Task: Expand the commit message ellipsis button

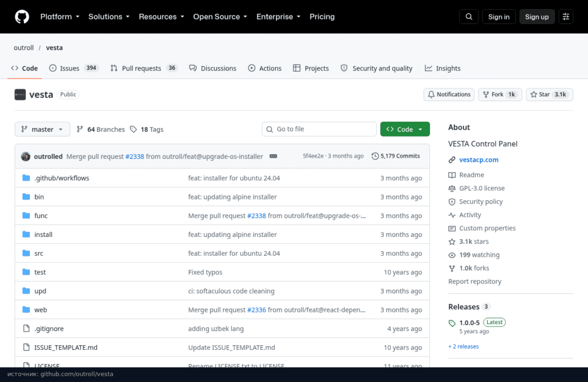Action: (273, 156)
